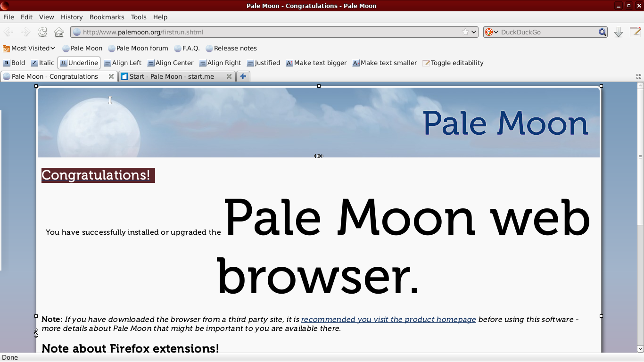
Task: Click the search magnifier icon
Action: [603, 32]
